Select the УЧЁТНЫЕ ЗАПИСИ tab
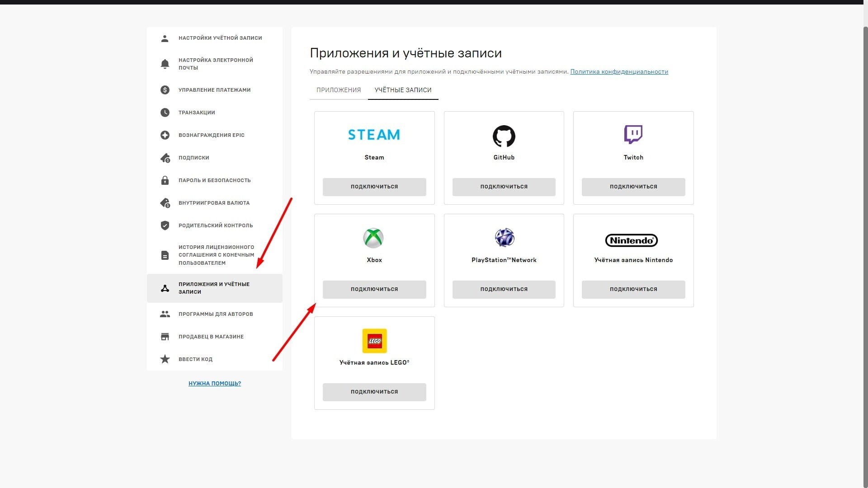 [x=403, y=90]
